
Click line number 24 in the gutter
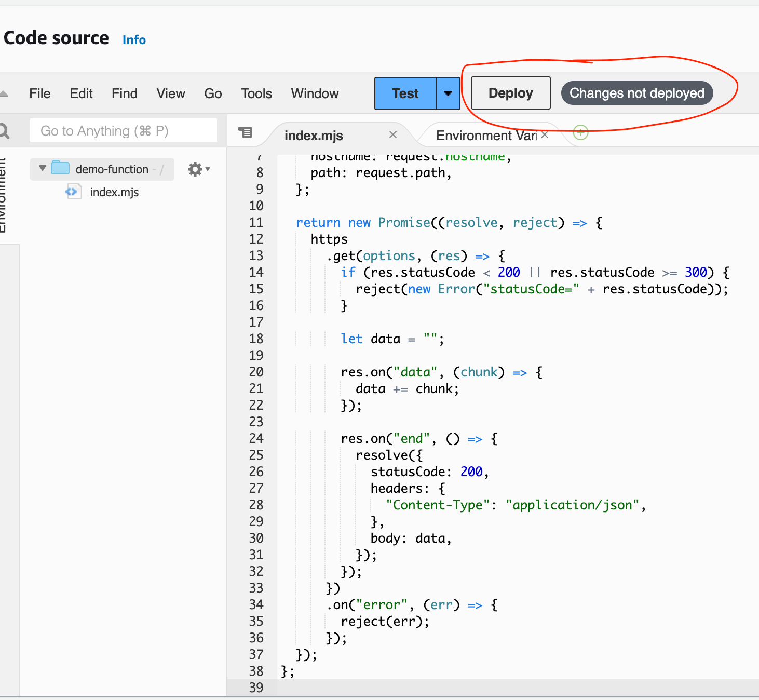click(x=256, y=438)
